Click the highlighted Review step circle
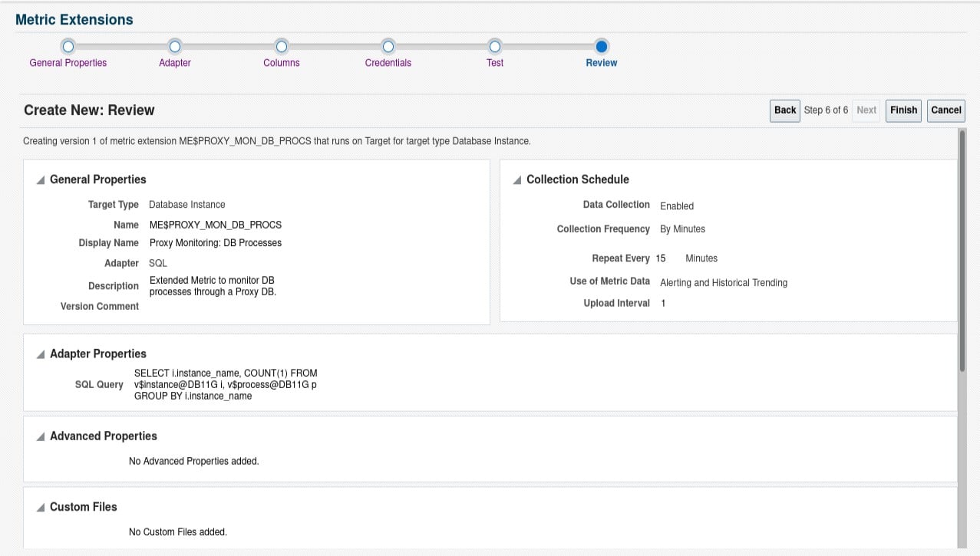 coord(601,45)
